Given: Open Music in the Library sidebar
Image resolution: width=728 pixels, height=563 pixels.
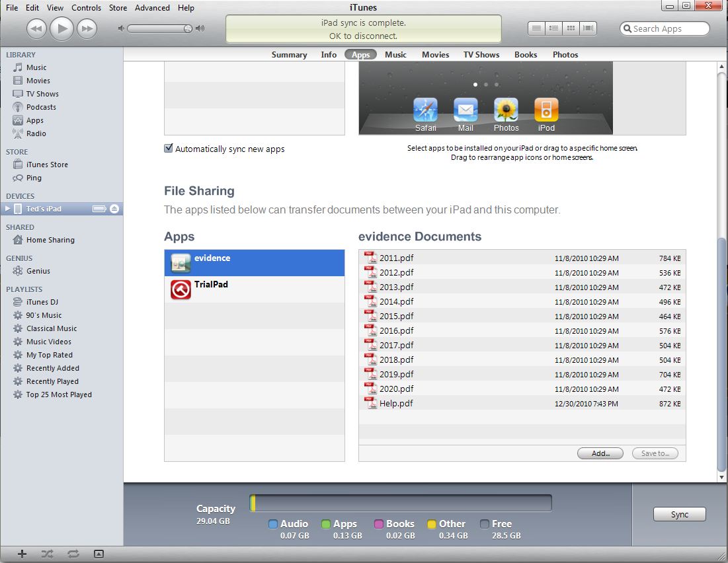Looking at the screenshot, I should click(36, 67).
